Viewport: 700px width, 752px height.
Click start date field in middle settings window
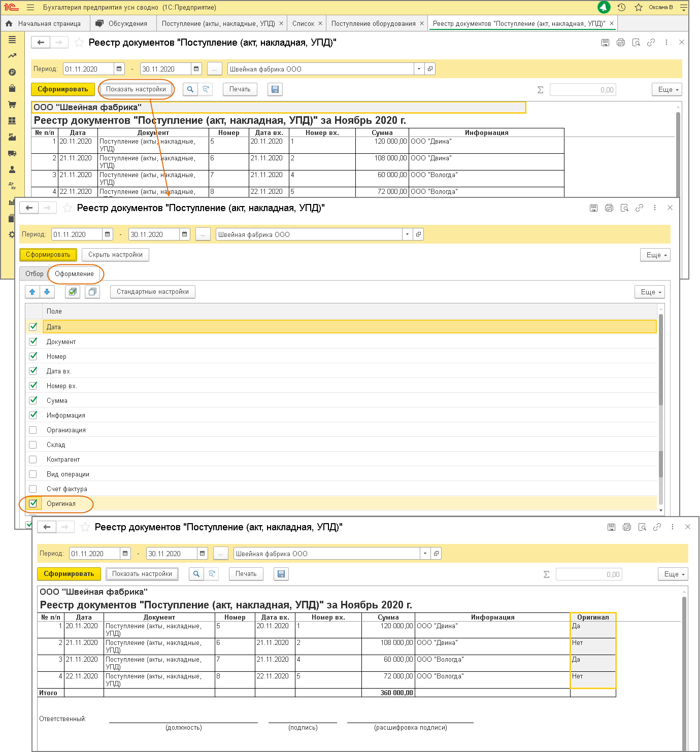pos(77,234)
